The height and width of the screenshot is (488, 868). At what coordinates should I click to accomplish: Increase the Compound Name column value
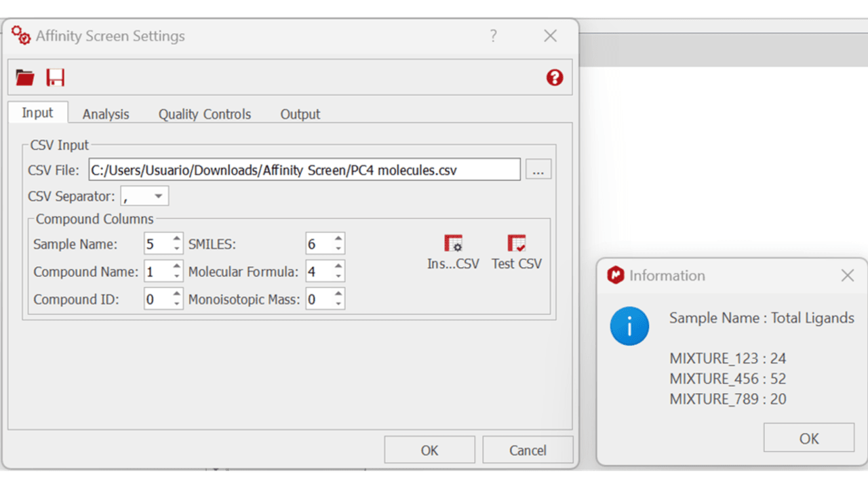[177, 266]
